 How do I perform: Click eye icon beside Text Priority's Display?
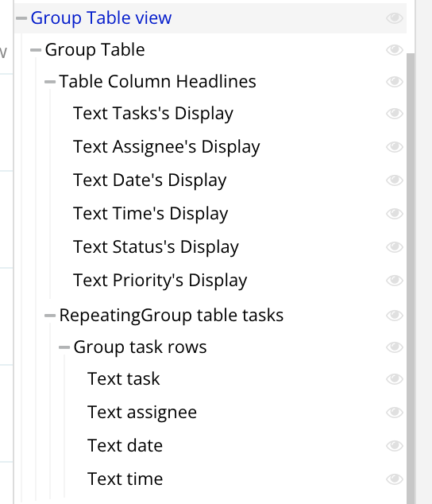click(x=395, y=281)
